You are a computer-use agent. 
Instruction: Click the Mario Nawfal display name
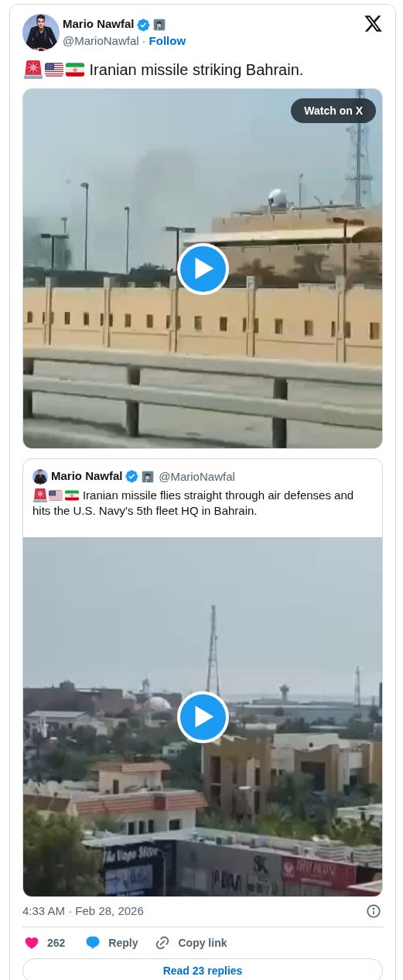[x=98, y=25]
